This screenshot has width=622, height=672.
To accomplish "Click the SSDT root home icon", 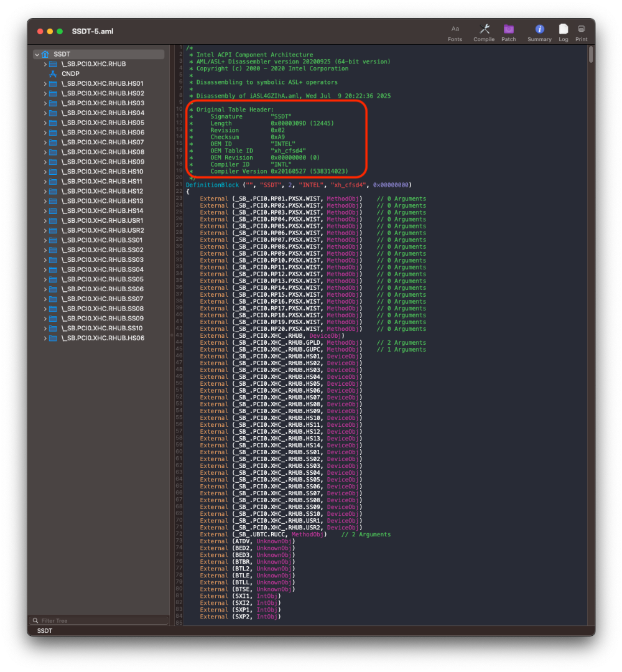I will [45, 54].
